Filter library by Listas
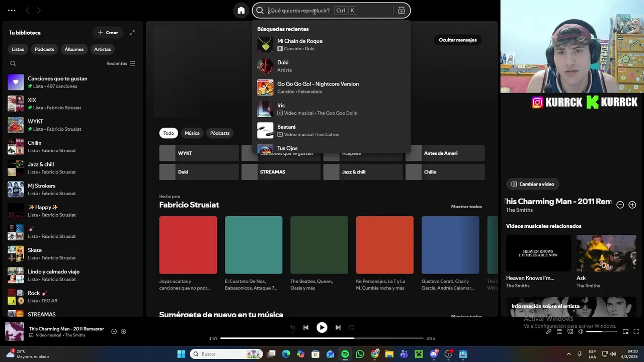 click(x=18, y=49)
